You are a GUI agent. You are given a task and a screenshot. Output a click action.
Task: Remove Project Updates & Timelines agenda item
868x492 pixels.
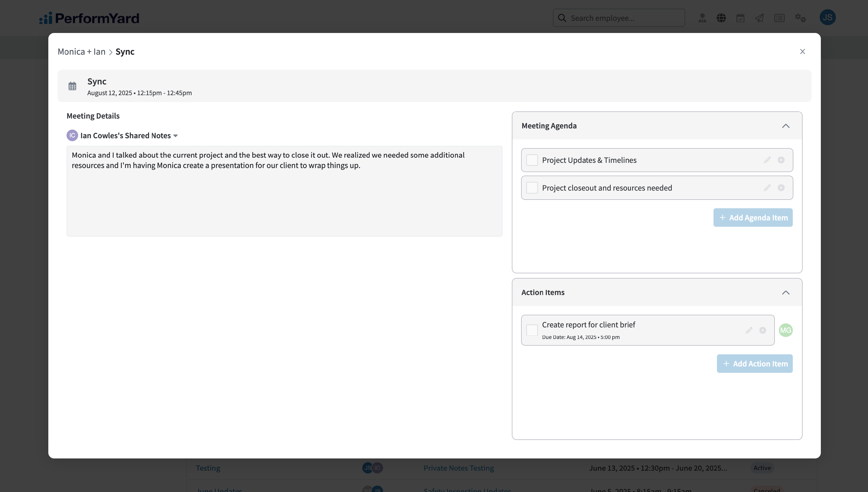click(x=781, y=160)
